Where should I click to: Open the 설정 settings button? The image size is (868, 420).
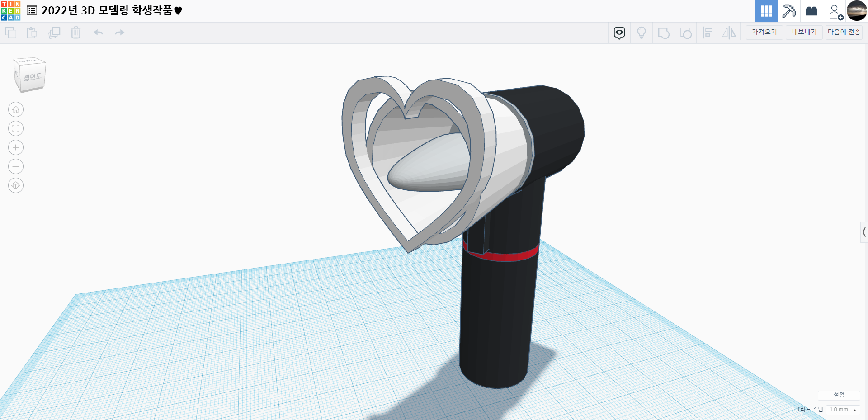pos(839,395)
